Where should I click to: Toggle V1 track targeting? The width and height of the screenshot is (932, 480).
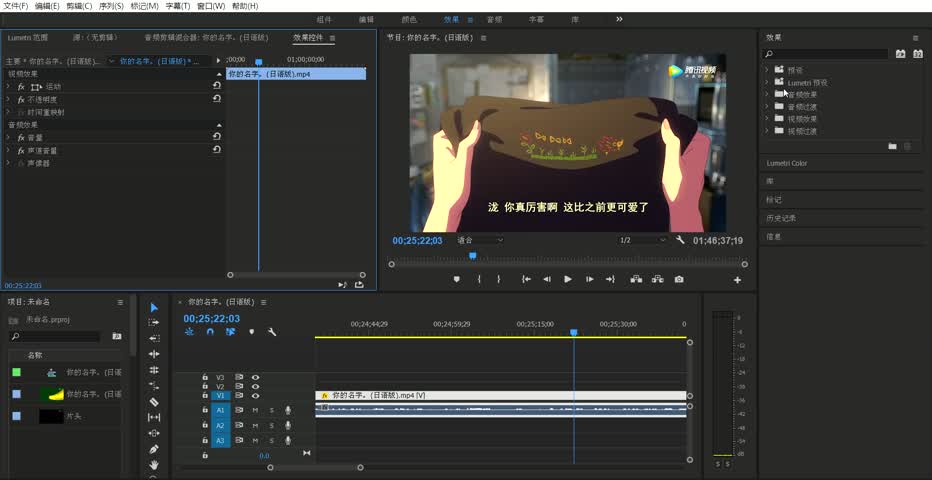(221, 396)
